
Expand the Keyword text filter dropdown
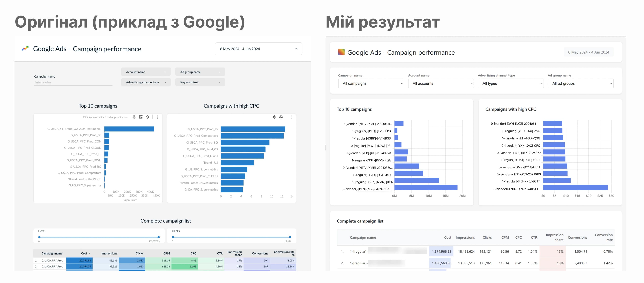[x=200, y=82]
